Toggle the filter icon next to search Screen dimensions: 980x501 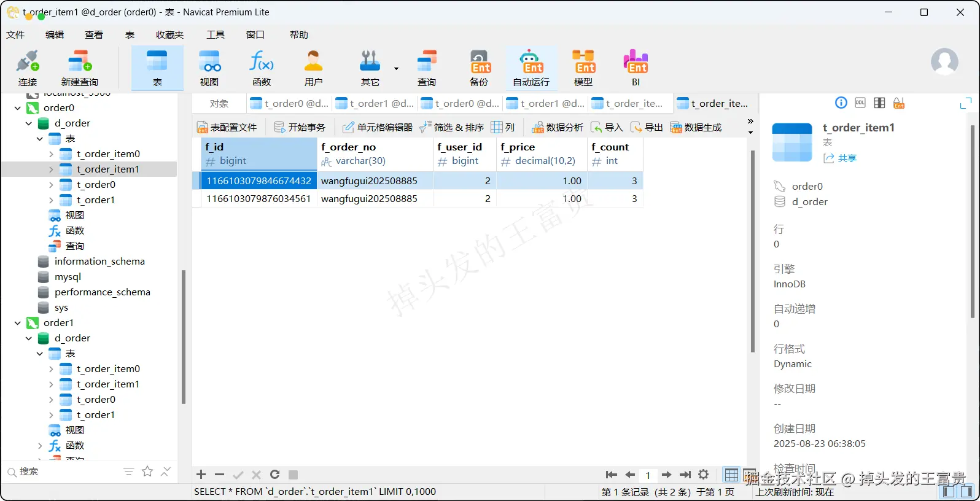click(128, 472)
